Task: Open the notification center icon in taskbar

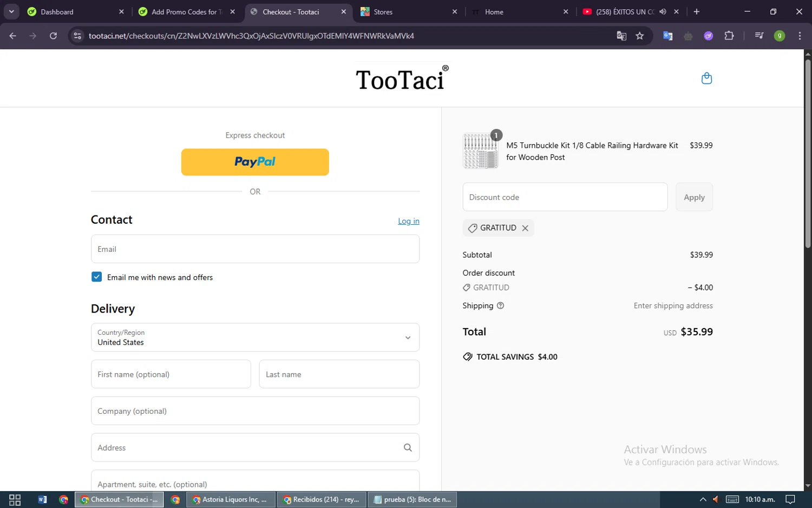Action: (x=790, y=499)
